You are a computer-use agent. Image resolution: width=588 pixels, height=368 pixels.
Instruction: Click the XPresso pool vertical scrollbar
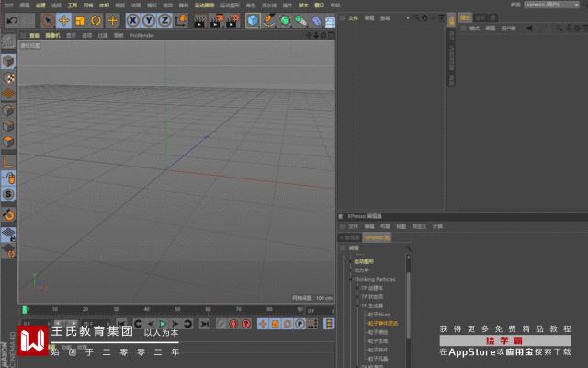408,305
